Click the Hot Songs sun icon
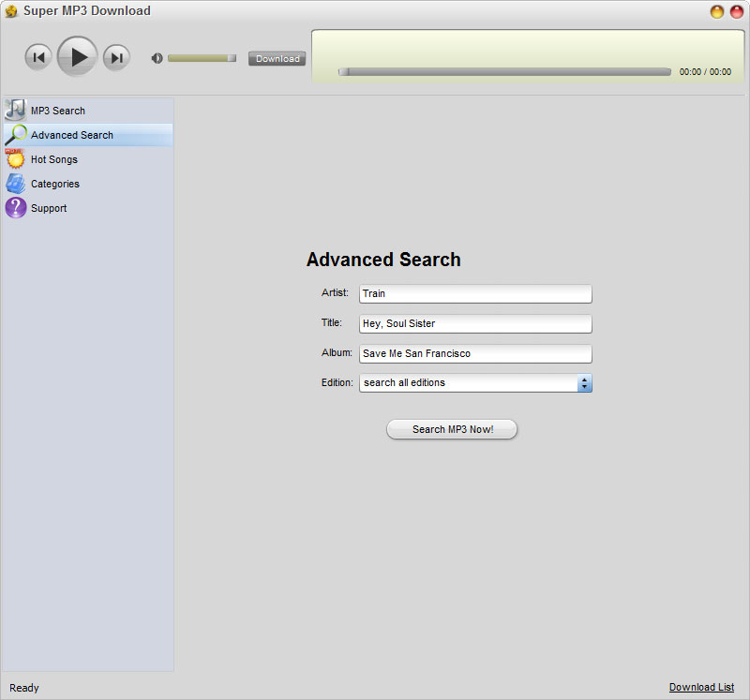The width and height of the screenshot is (750, 700). 15,158
